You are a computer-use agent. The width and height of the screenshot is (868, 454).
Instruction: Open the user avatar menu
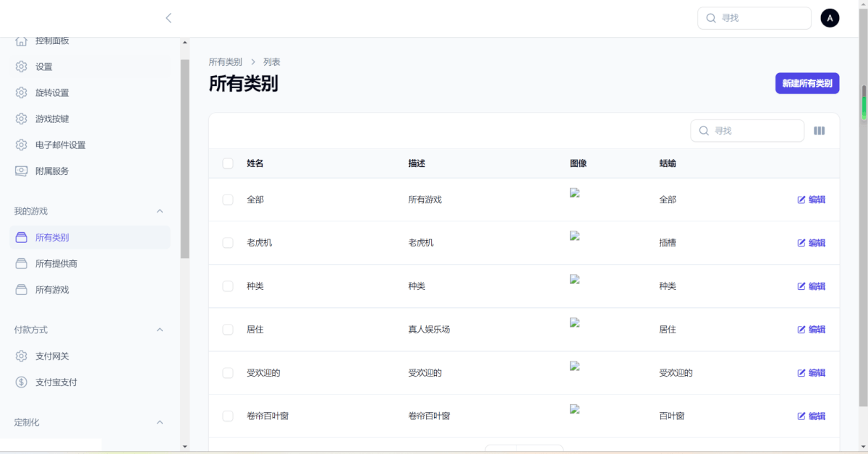coord(830,18)
